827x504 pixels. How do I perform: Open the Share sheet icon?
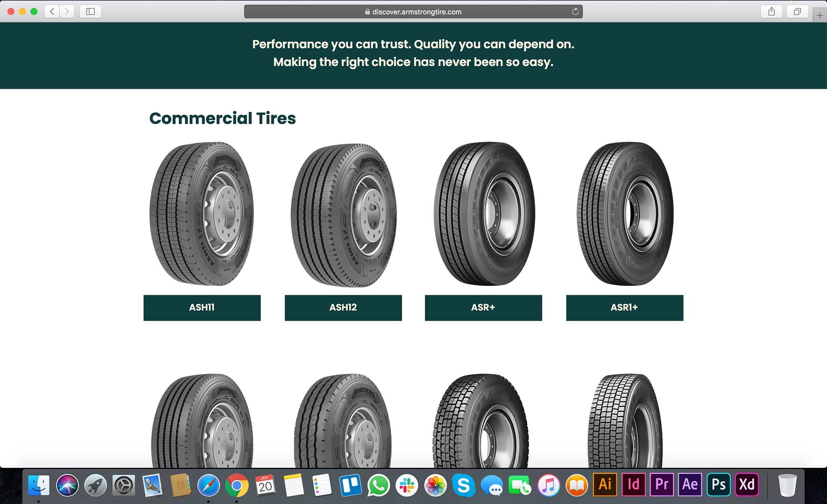pyautogui.click(x=771, y=12)
